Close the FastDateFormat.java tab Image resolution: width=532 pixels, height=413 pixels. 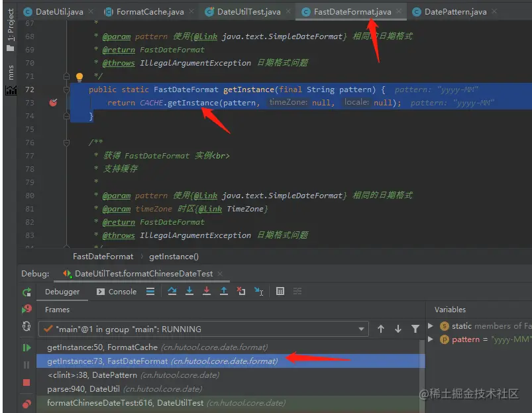[x=399, y=11]
